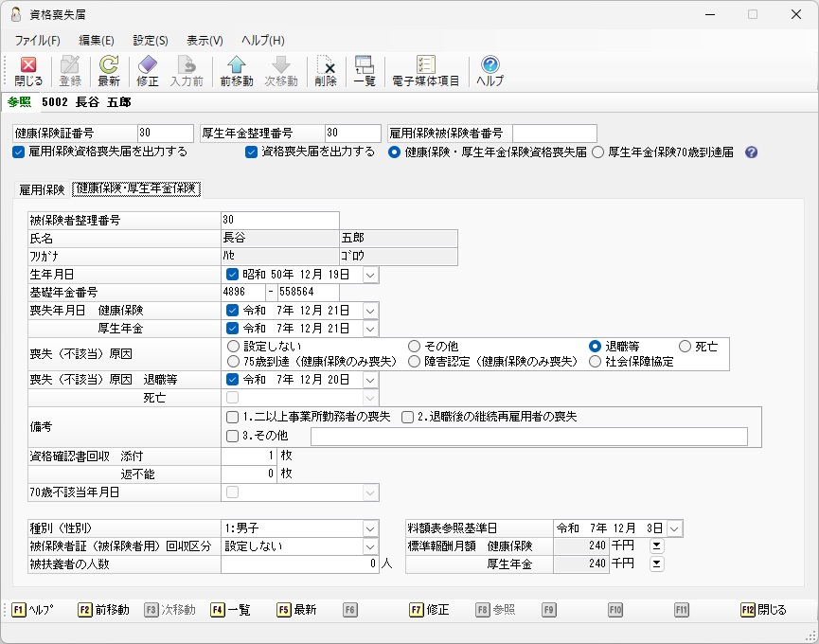Select the 死亡 radio option

pyautogui.click(x=685, y=347)
